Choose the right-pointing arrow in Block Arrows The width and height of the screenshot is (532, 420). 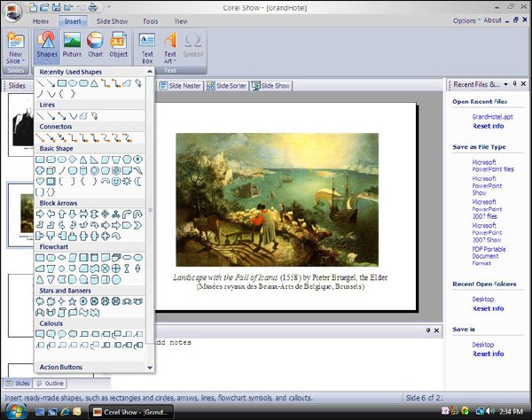40,214
